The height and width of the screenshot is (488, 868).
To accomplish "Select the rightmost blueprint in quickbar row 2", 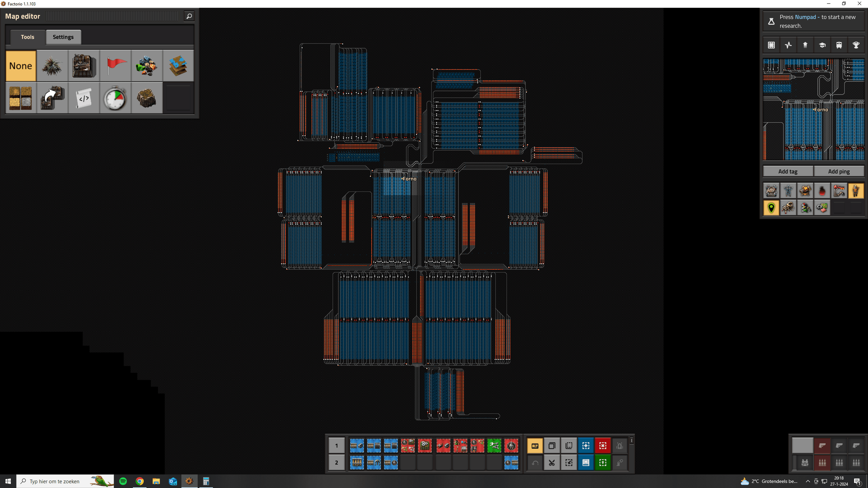I will pyautogui.click(x=511, y=462).
